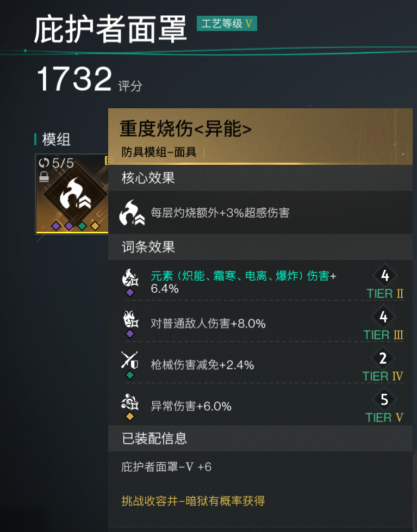Click yellow diamond under 异常伤害
The width and height of the screenshot is (417, 532).
[130, 417]
